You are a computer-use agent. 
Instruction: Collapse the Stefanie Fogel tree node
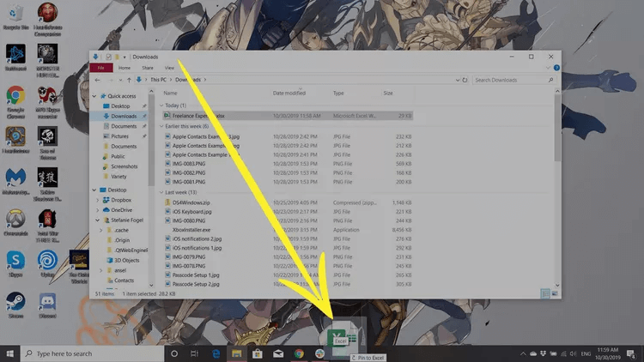point(98,220)
